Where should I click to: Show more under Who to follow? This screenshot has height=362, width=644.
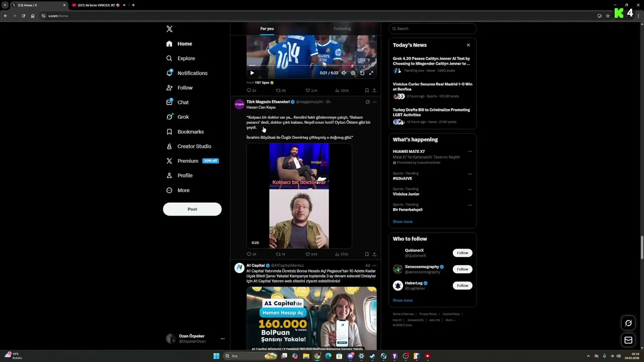coord(403,301)
